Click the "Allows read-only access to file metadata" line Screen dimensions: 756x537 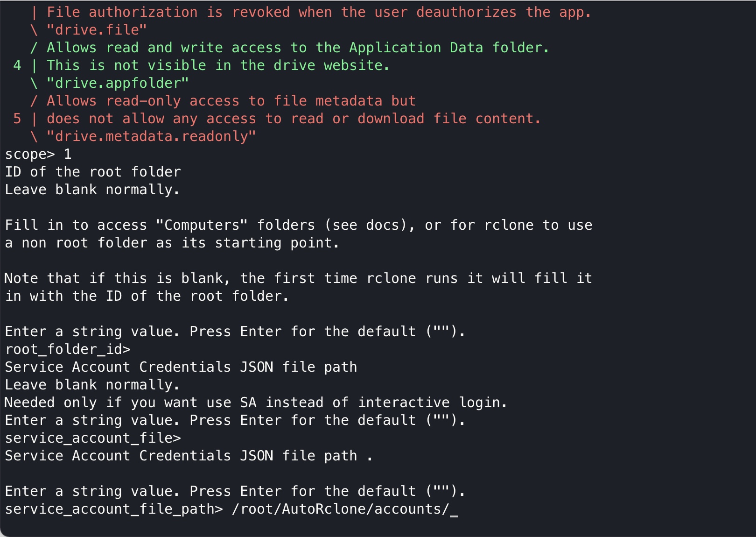[x=231, y=101]
